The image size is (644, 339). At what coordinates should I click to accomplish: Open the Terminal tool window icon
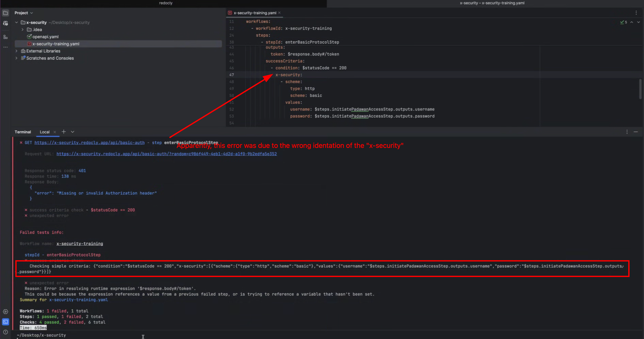coord(5,322)
